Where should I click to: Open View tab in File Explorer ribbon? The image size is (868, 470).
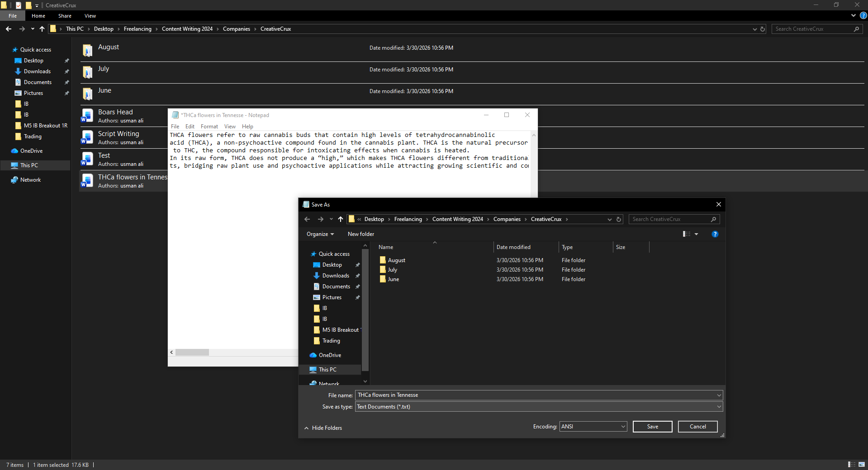coord(90,16)
